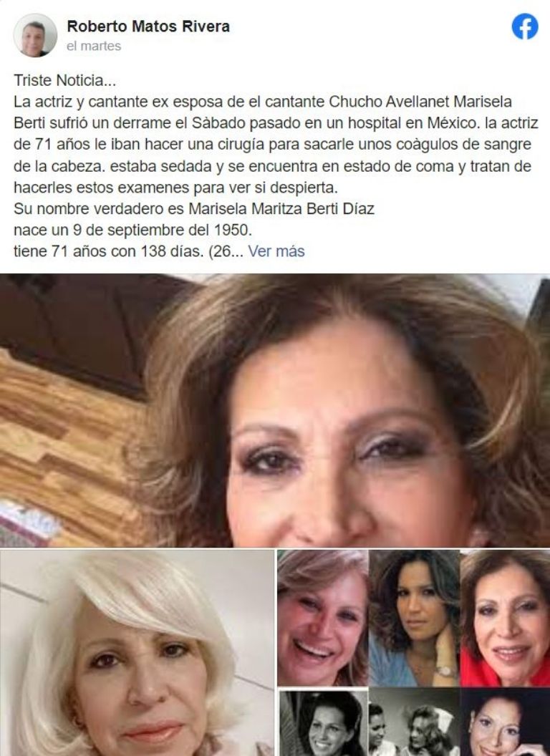Open Roberto Matos Rivera's profile picture
The image size is (550, 756).
click(35, 35)
